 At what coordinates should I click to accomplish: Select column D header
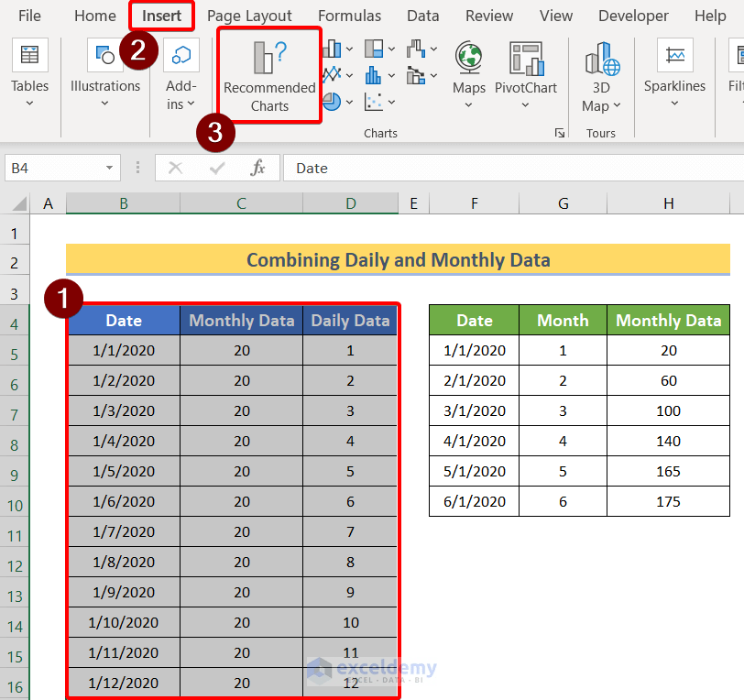point(350,202)
